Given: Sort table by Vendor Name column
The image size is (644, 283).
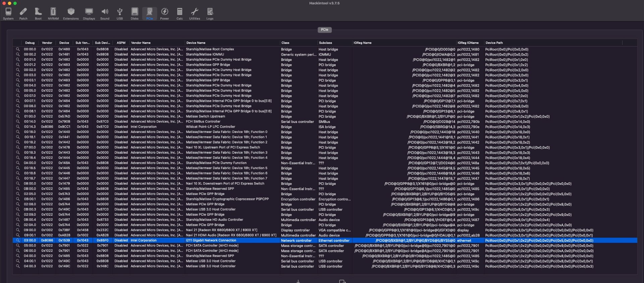Looking at the screenshot, I should pyautogui.click(x=141, y=43).
